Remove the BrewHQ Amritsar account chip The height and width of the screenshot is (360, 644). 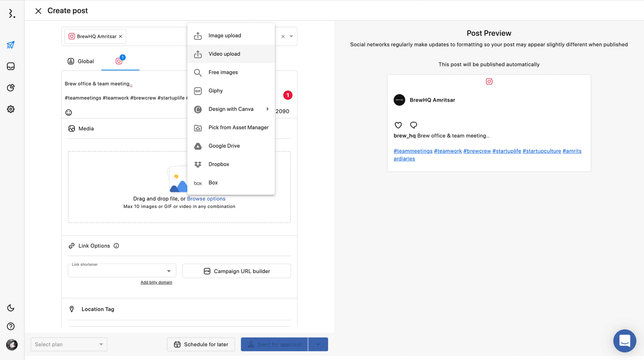coord(120,37)
